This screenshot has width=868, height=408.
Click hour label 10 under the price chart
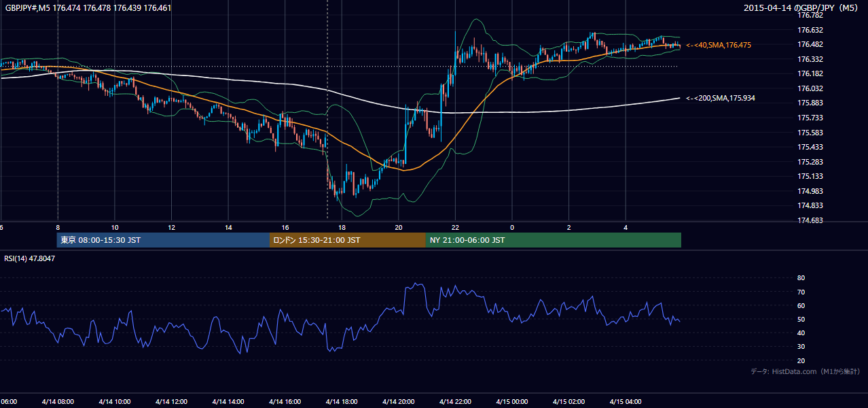tap(115, 227)
